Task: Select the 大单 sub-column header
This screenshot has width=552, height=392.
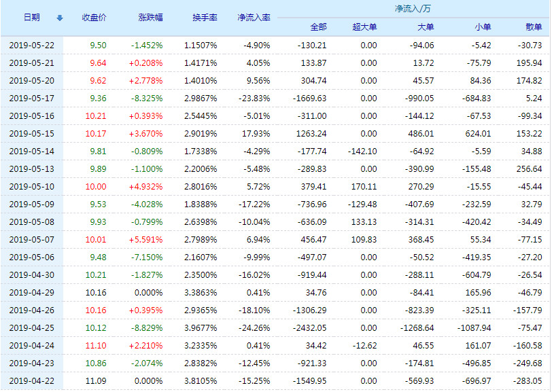Action: click(425, 27)
